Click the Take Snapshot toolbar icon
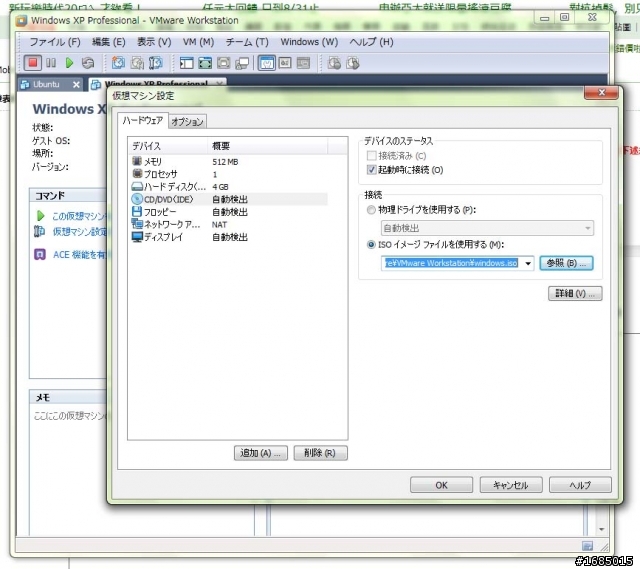 [118, 63]
